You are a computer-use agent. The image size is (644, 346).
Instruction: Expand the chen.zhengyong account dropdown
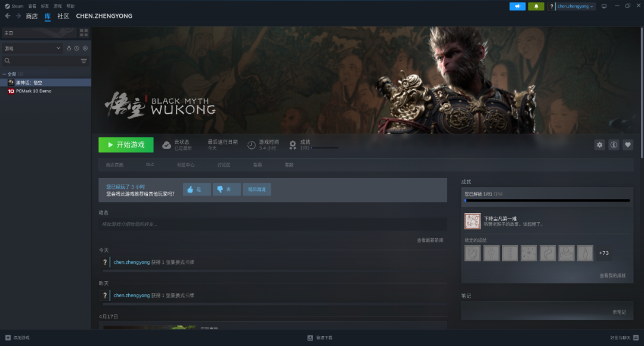point(575,6)
